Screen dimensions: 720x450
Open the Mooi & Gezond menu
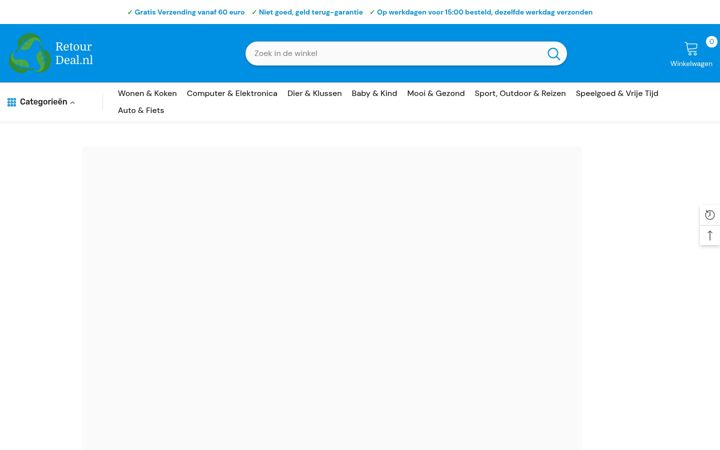(436, 93)
